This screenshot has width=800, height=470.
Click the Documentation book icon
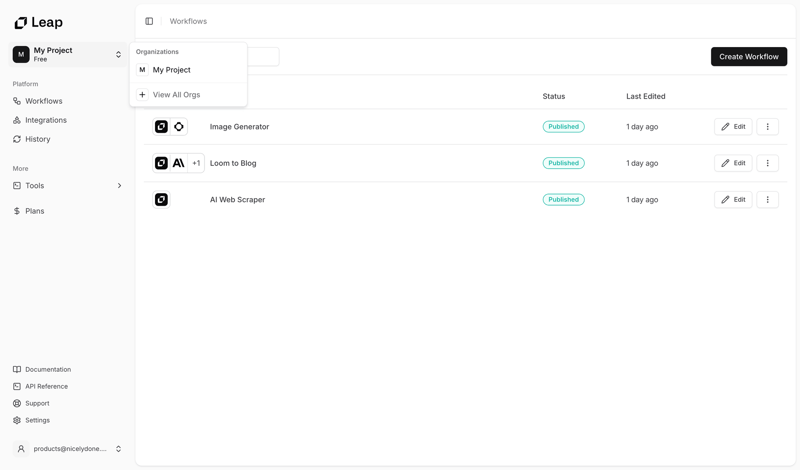click(17, 369)
